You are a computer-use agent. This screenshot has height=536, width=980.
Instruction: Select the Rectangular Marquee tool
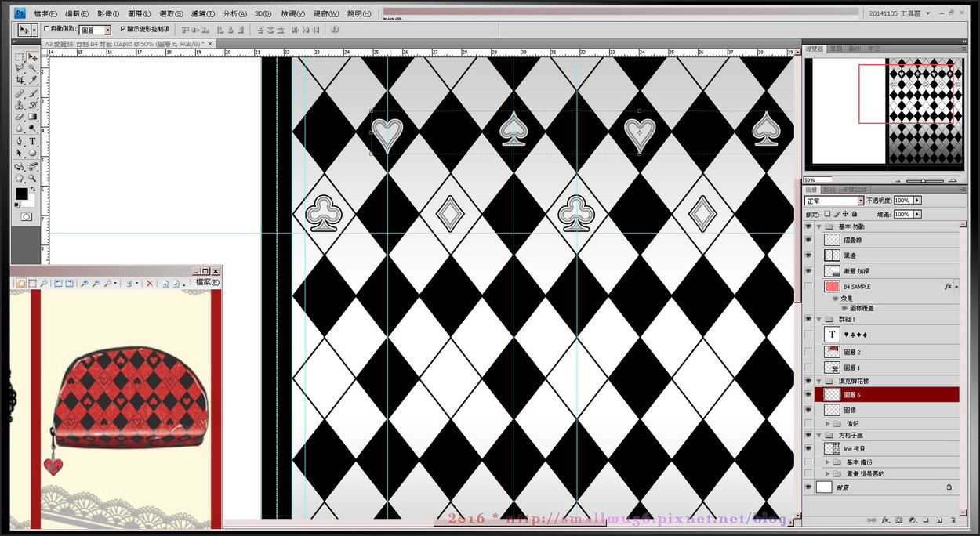(20, 57)
